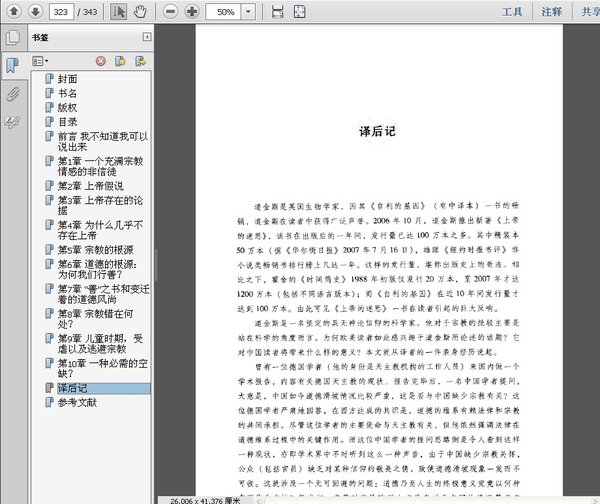Open bookmark 第7章 善之书
The image size is (600, 504).
104,294
